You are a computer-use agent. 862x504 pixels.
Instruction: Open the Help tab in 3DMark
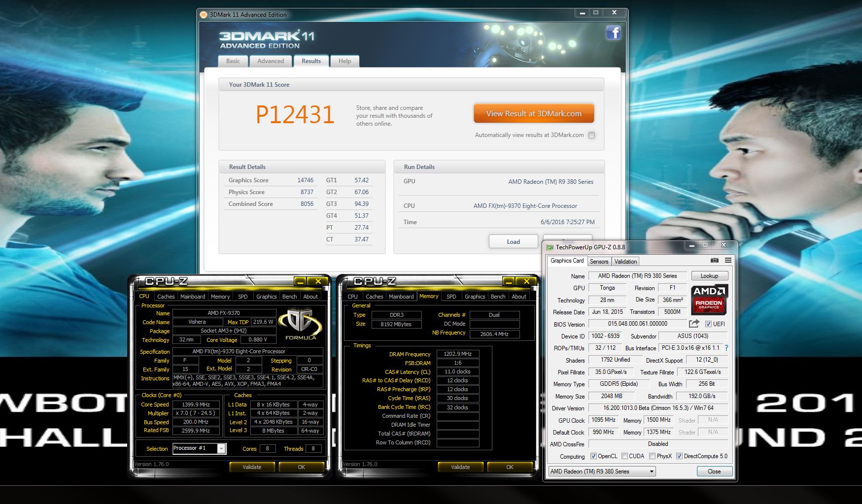tap(345, 61)
